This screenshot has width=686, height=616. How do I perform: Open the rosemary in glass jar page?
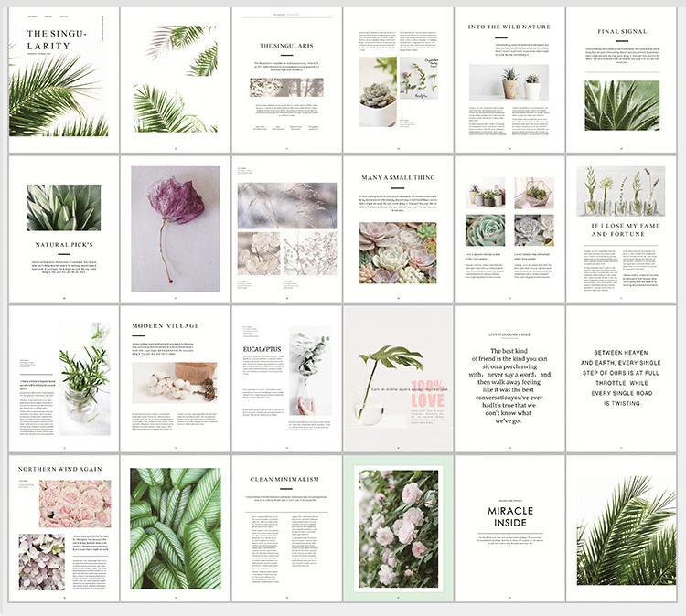pyautogui.click(x=64, y=378)
